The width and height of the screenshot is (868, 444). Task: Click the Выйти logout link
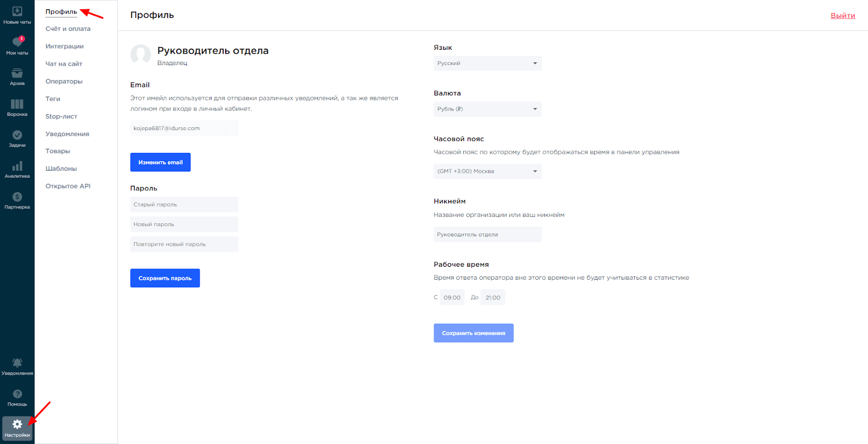coord(843,16)
